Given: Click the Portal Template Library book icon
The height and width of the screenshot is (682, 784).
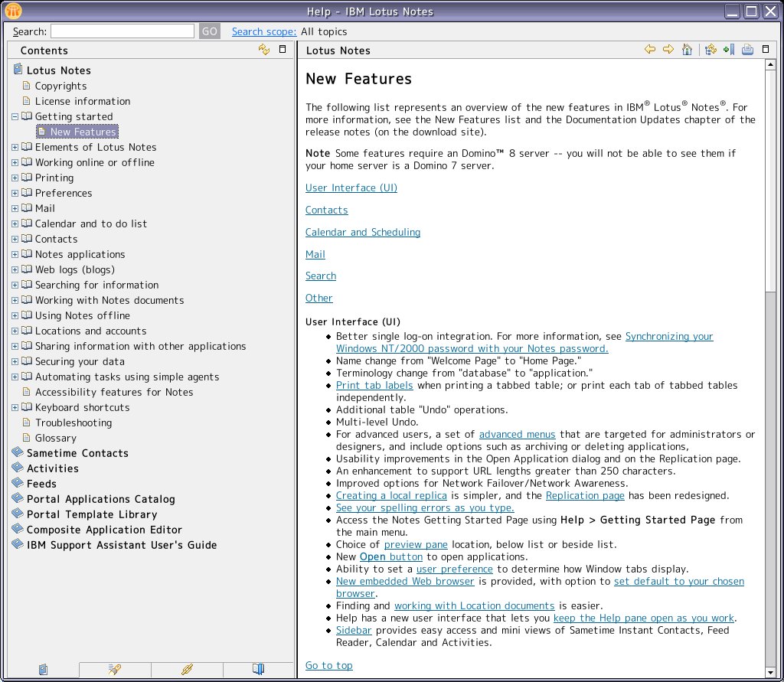Looking at the screenshot, I should point(18,514).
